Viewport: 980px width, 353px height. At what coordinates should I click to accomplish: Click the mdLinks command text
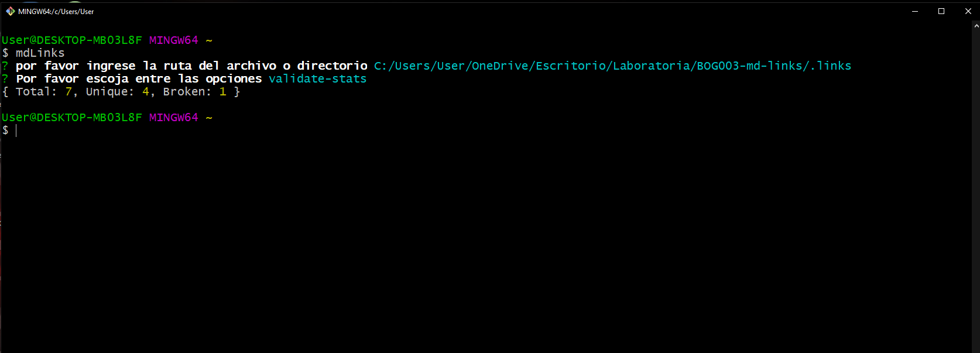coord(40,53)
